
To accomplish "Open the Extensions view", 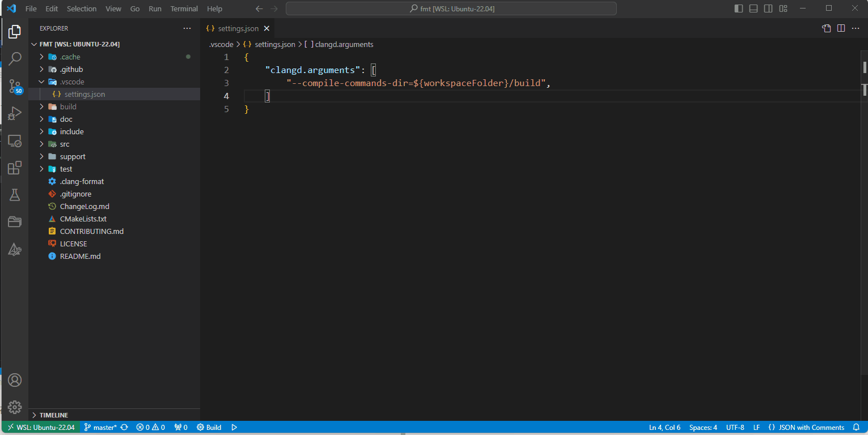I will pyautogui.click(x=15, y=168).
